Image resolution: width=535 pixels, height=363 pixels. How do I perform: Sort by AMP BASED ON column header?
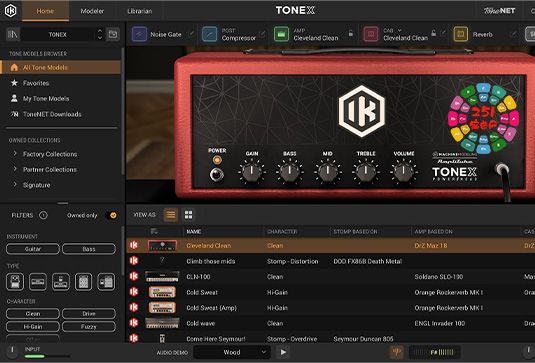[x=433, y=232]
